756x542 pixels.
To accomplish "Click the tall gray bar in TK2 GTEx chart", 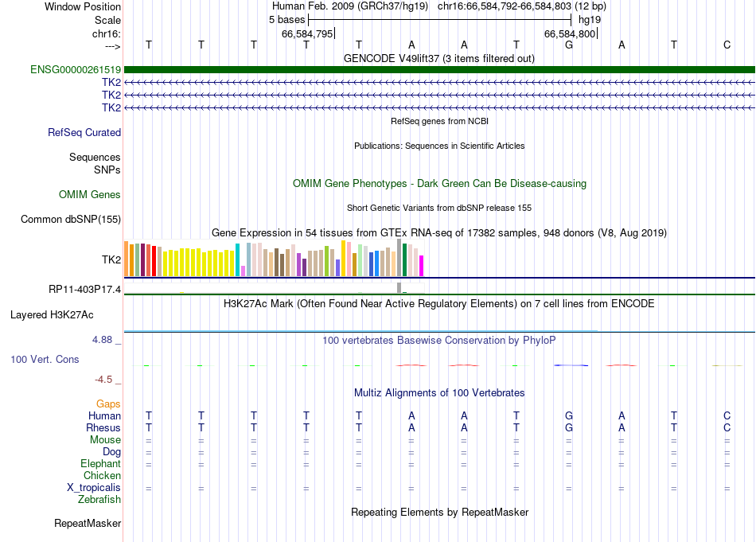I will click(399, 258).
